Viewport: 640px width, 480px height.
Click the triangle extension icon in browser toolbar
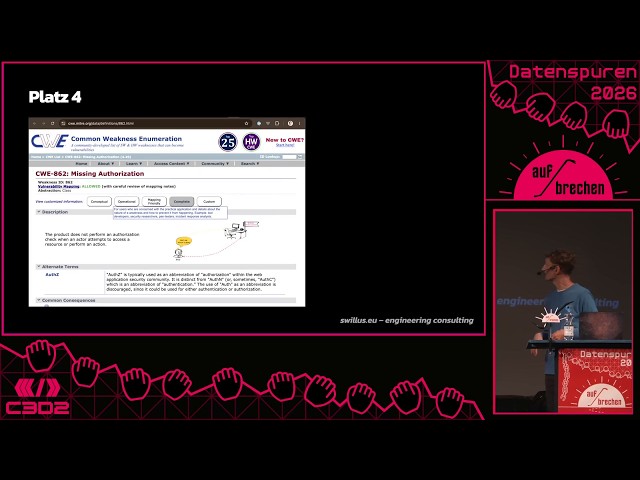coord(268,123)
